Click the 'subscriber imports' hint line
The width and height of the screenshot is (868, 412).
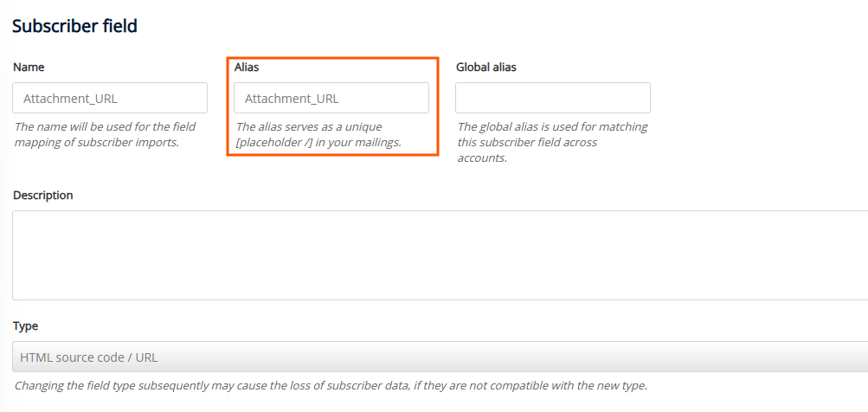(96, 142)
